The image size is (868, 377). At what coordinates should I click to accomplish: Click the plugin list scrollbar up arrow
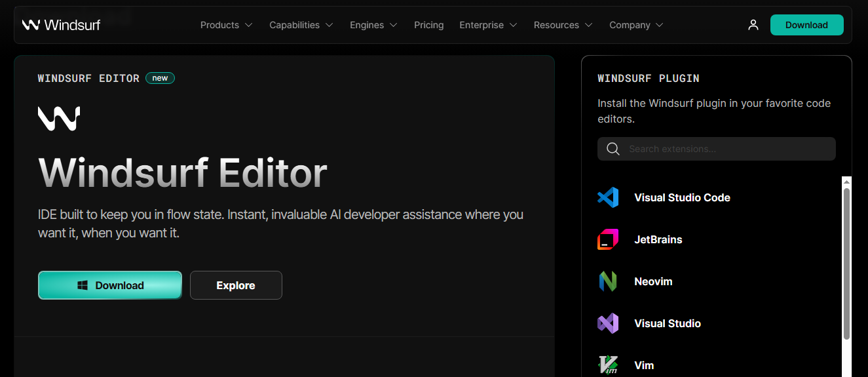(x=846, y=182)
